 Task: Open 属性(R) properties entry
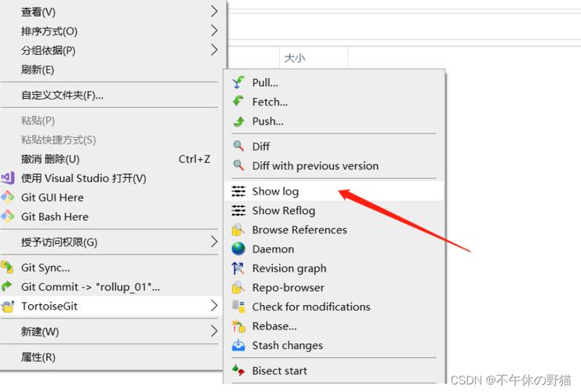pos(111,358)
